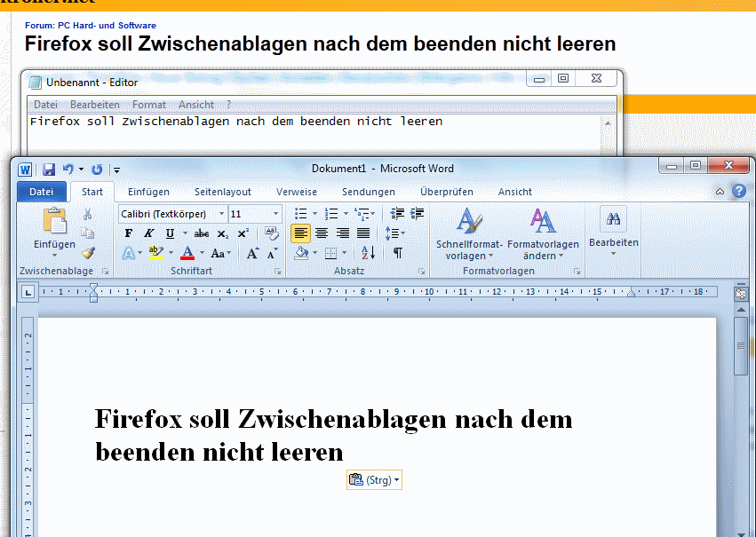Image resolution: width=756 pixels, height=537 pixels.
Task: Click the numbered list icon
Action: (331, 214)
